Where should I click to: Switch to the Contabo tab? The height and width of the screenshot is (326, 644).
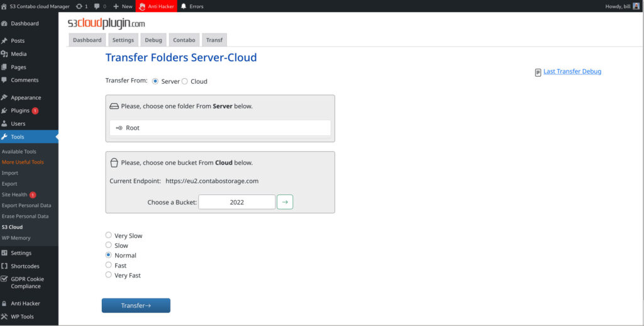click(184, 40)
